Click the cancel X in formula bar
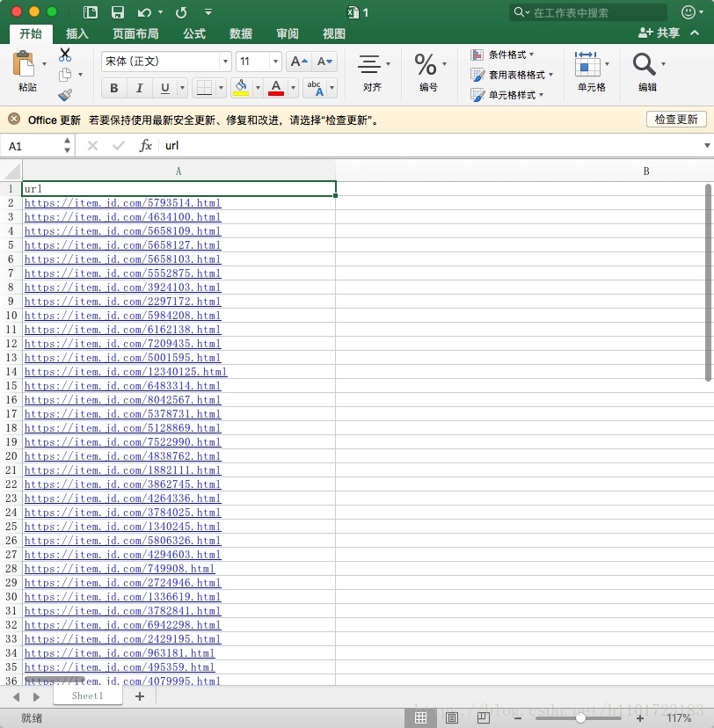The image size is (714, 728). tap(93, 146)
